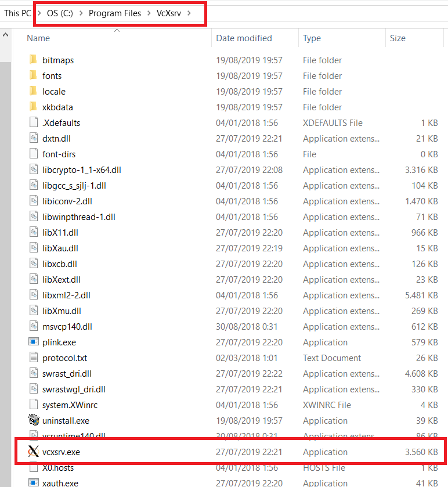Select the system.XWinrc file name
The image size is (448, 487).
[x=70, y=405]
